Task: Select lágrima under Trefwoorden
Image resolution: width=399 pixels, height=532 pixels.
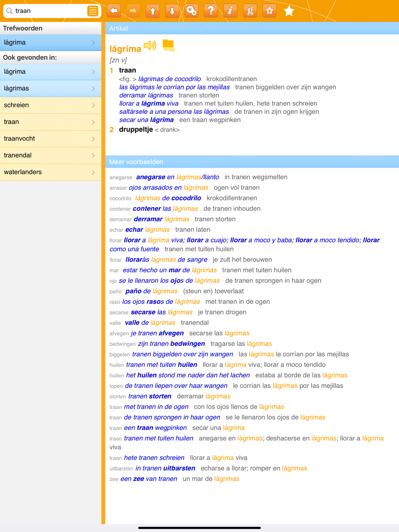Action: pos(51,43)
